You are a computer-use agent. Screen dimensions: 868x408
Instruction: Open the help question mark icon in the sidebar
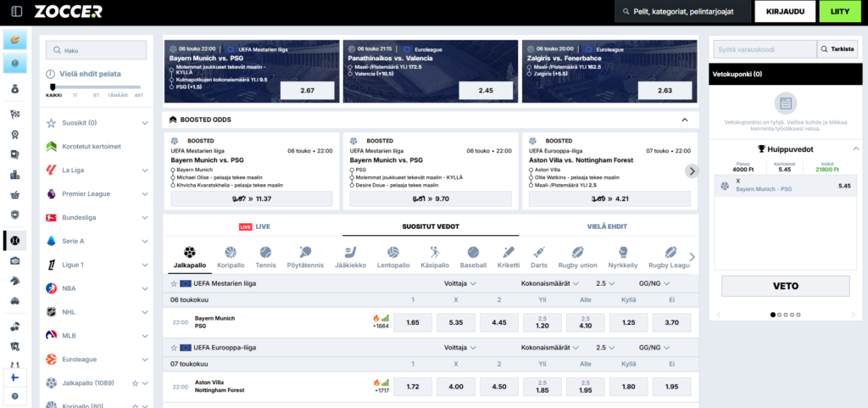pyautogui.click(x=15, y=396)
